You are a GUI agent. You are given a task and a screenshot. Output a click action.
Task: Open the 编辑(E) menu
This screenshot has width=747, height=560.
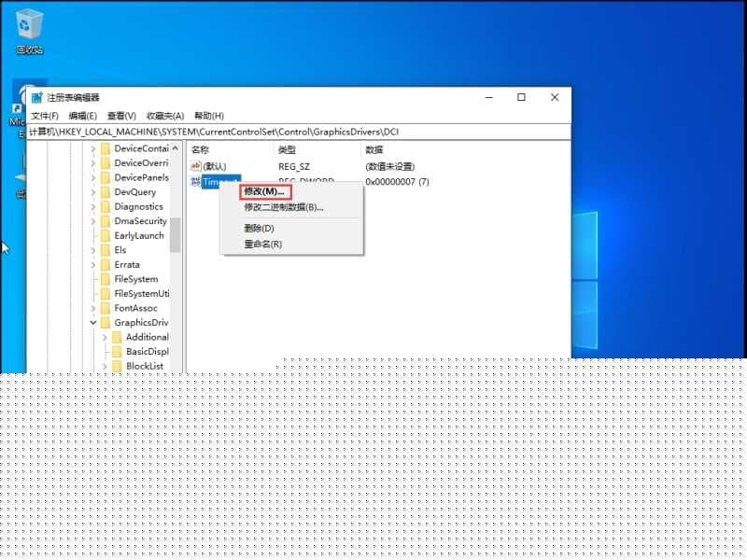click(x=83, y=116)
